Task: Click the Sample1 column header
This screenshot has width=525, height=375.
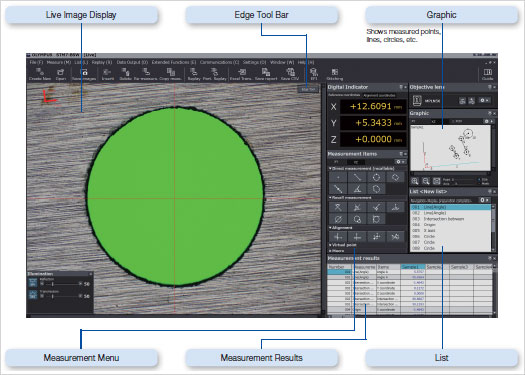Action: (x=413, y=267)
